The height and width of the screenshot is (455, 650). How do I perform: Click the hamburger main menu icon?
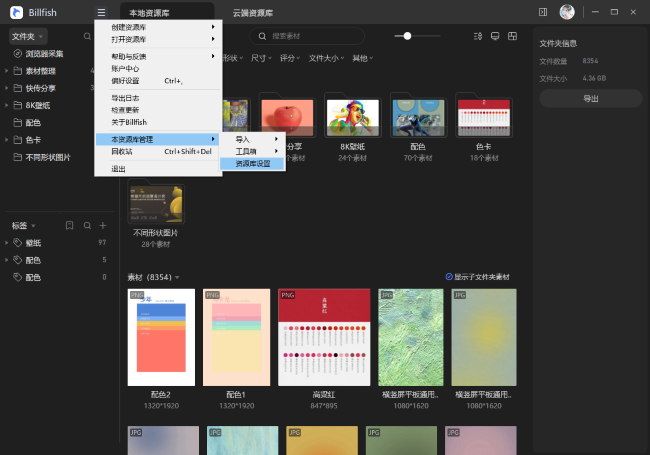click(x=101, y=12)
